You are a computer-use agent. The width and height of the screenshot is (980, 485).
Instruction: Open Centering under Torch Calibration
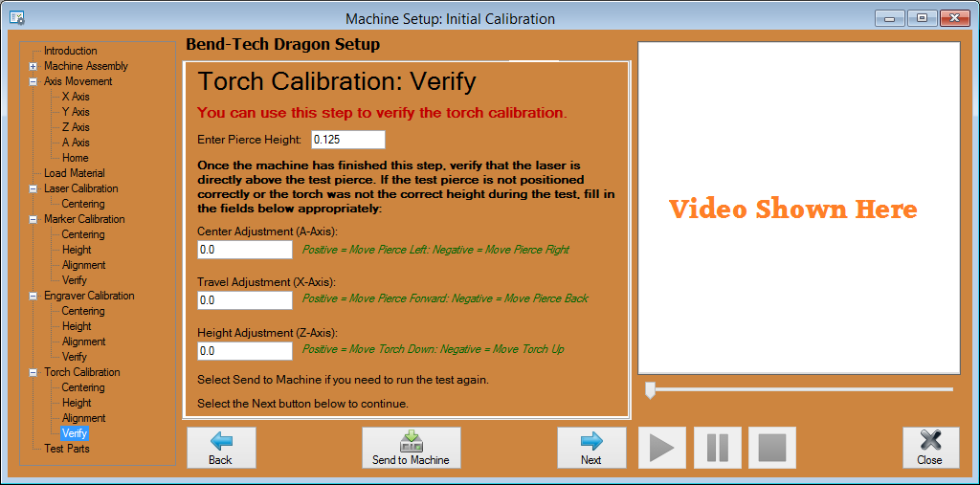coord(83,387)
